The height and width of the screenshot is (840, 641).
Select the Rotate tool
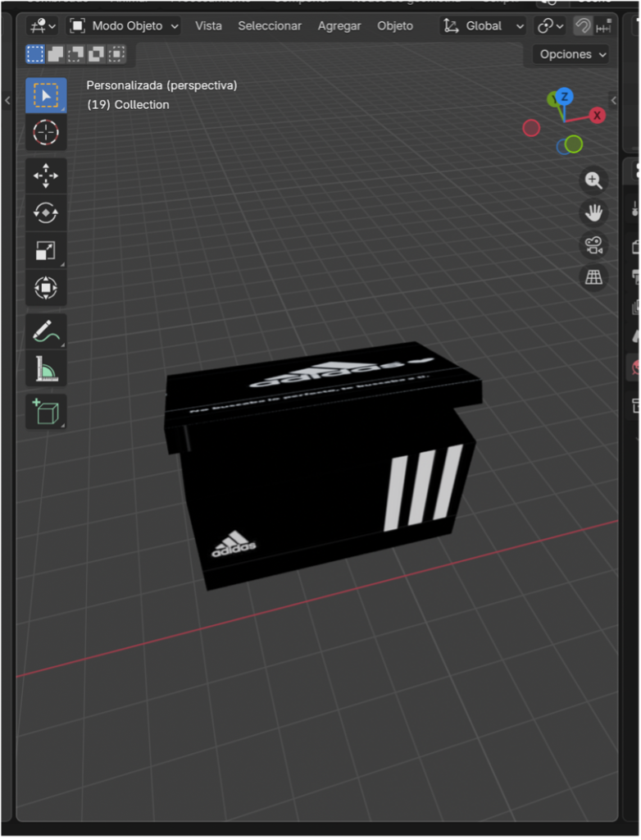click(46, 212)
